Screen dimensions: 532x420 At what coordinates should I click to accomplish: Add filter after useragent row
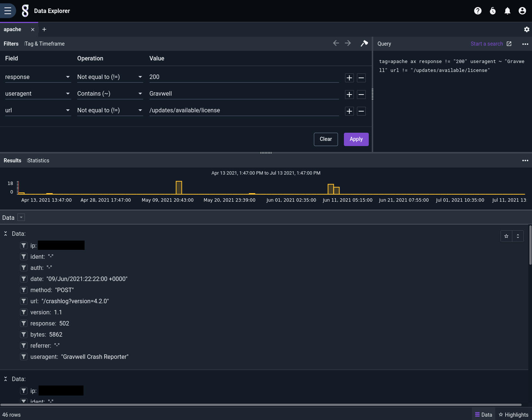(349, 95)
